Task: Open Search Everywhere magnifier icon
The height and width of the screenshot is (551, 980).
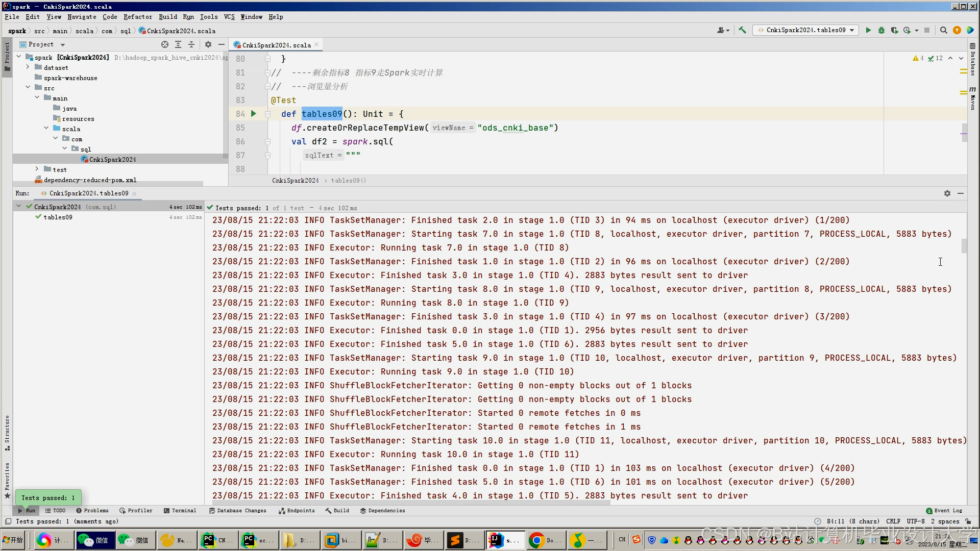Action: click(x=944, y=30)
